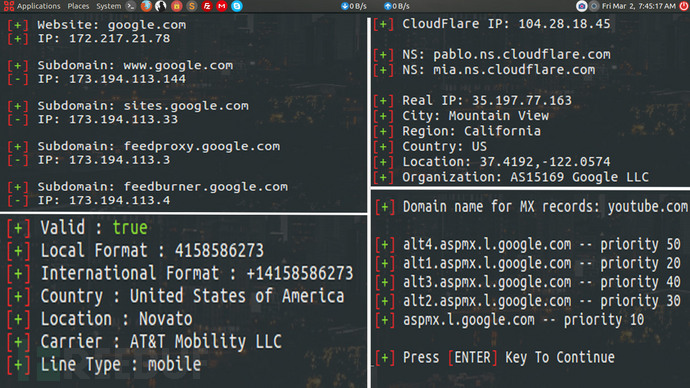
Task: Open the terminal launcher icon
Action: tap(130, 6)
